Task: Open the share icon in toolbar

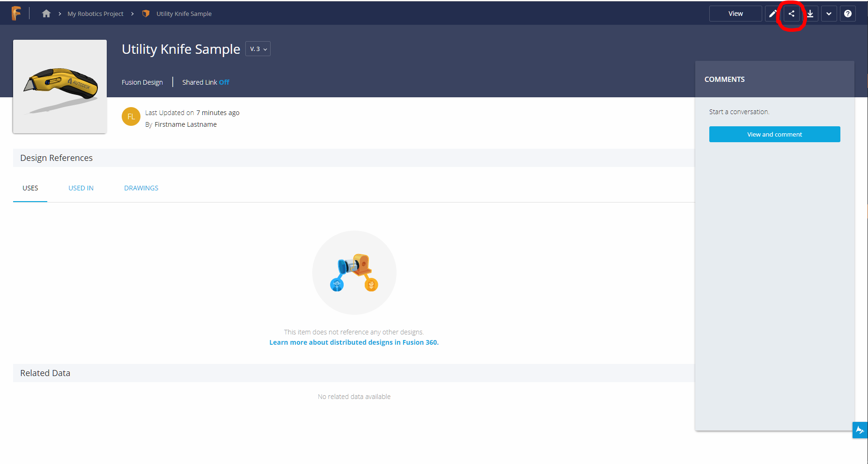Action: [x=791, y=14]
